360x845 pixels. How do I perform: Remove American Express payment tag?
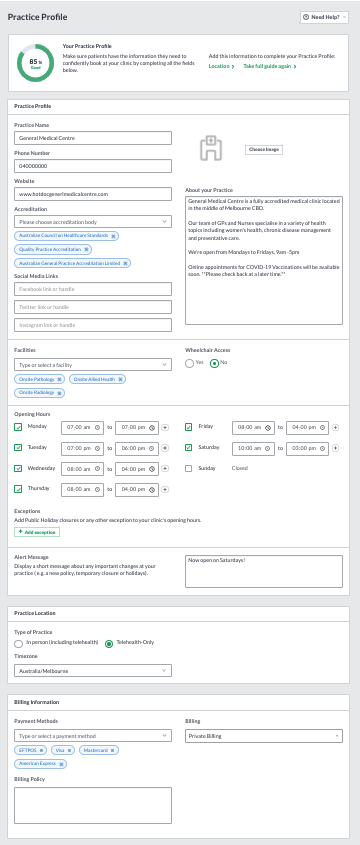click(x=61, y=764)
